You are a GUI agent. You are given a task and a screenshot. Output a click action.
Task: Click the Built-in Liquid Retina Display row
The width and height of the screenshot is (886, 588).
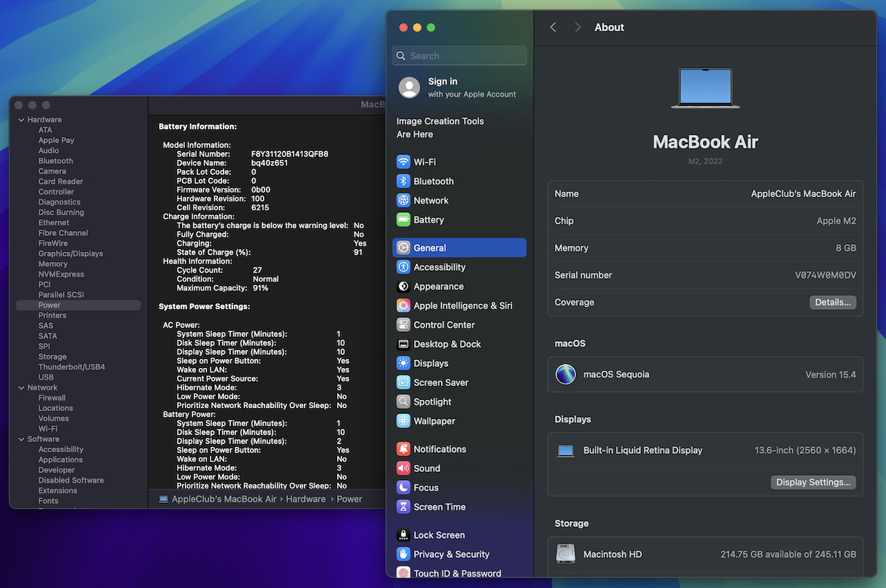pos(705,450)
